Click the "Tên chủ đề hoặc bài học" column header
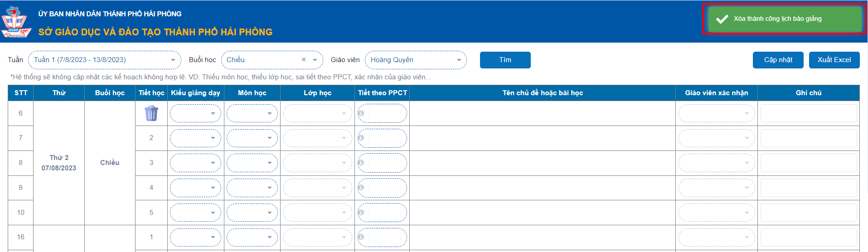This screenshot has width=868, height=252. (543, 93)
